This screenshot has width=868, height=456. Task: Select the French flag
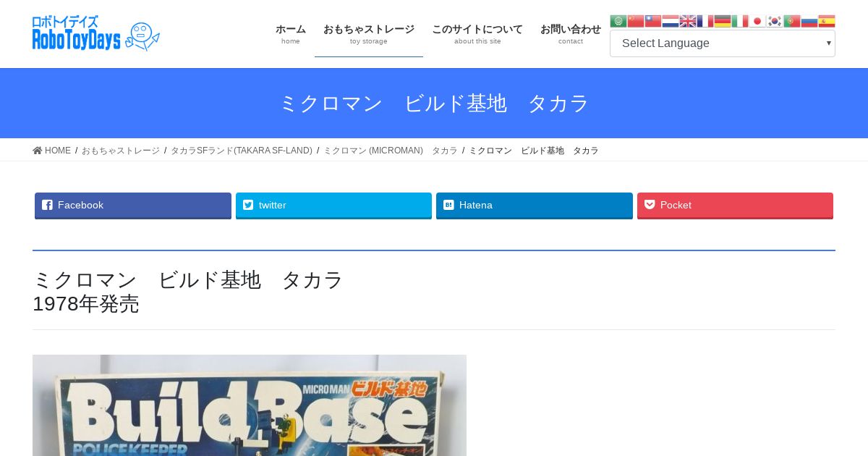[x=705, y=21]
